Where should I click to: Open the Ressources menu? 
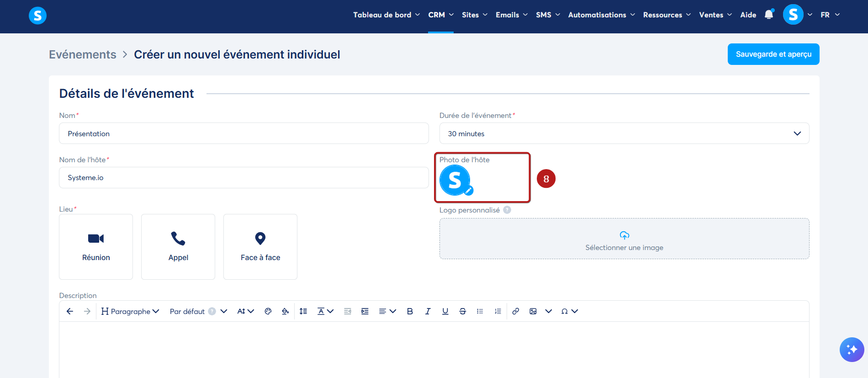point(667,15)
